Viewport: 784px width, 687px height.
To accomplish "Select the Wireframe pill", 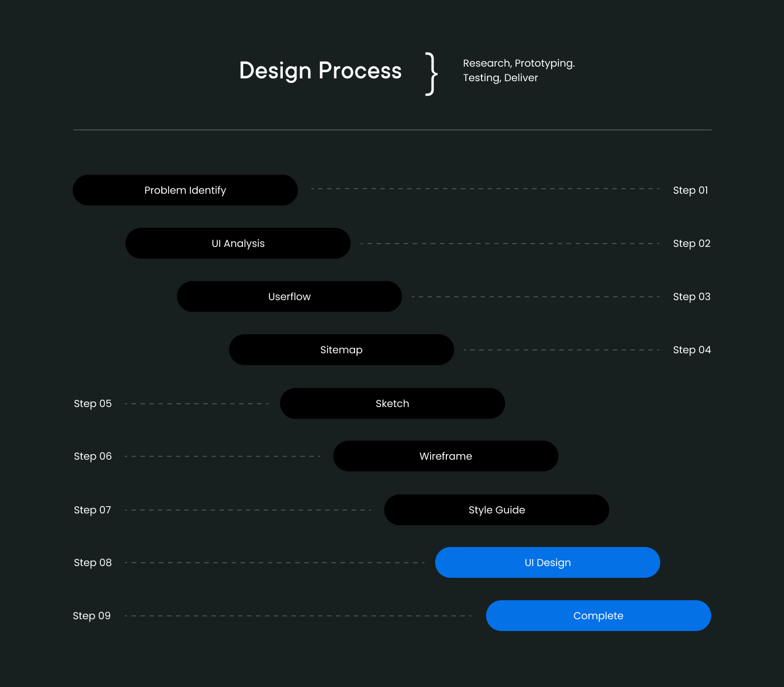I will [446, 456].
